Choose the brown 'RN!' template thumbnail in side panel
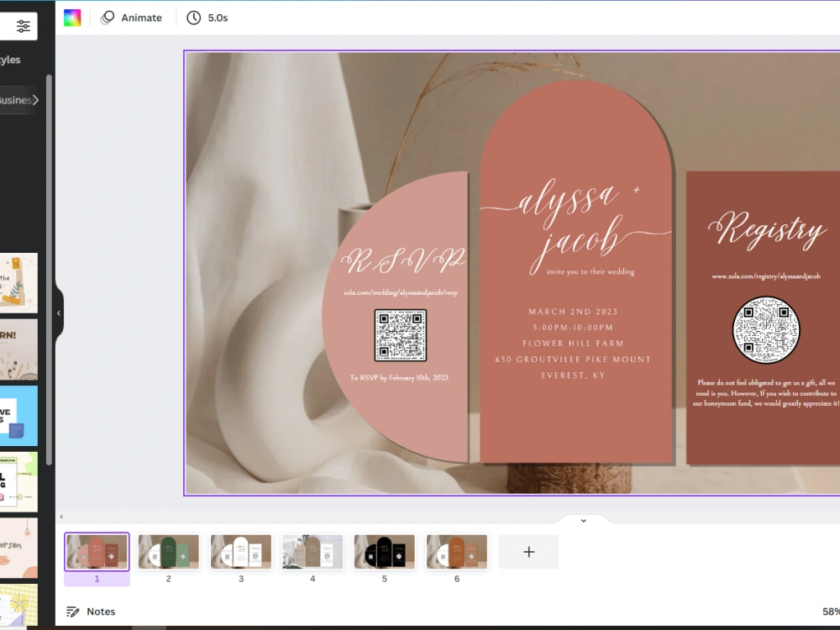 tap(18, 349)
